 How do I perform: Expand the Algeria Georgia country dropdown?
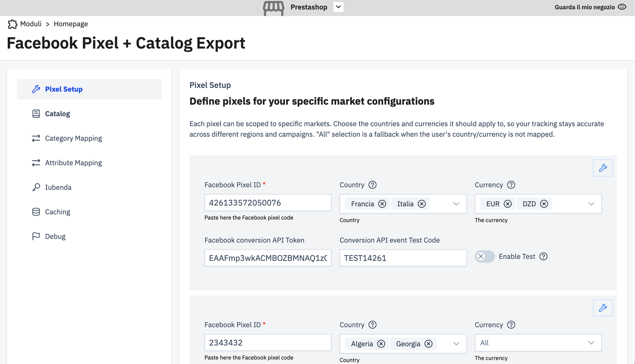pos(456,344)
